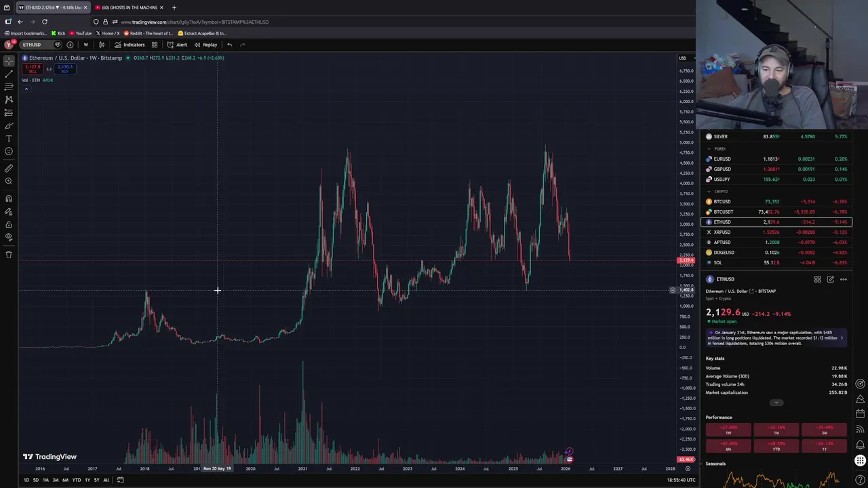Open the three-dot more menu in details panel

[x=843, y=279]
